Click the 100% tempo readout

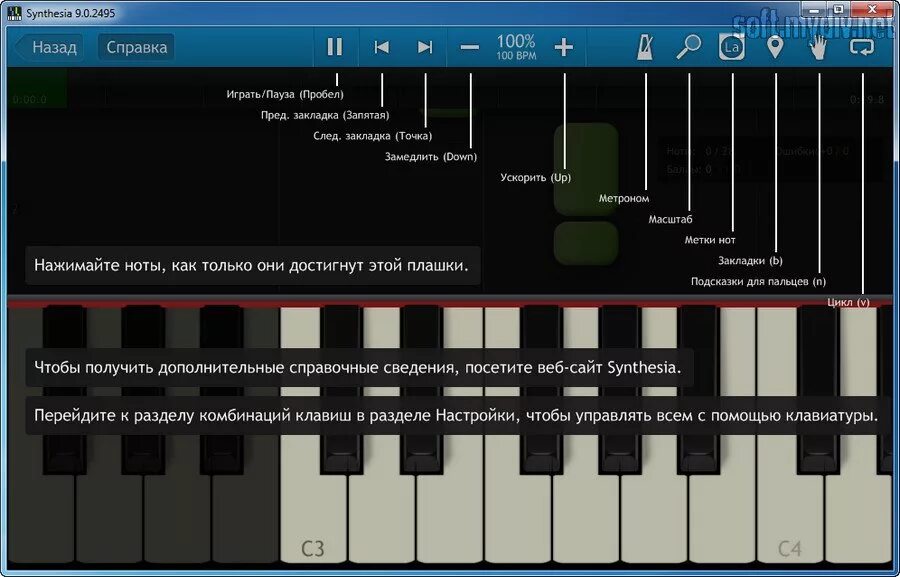click(516, 41)
